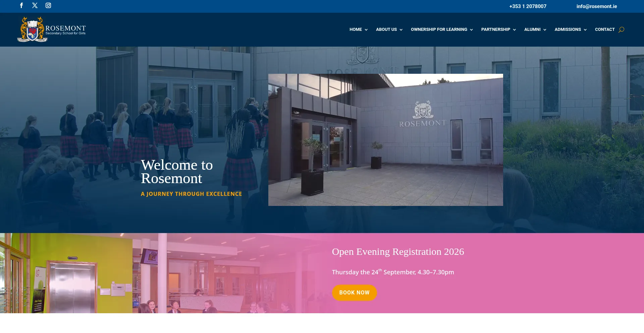Click the search magnifier icon in navigation
This screenshot has height=333, width=644.
tap(621, 30)
